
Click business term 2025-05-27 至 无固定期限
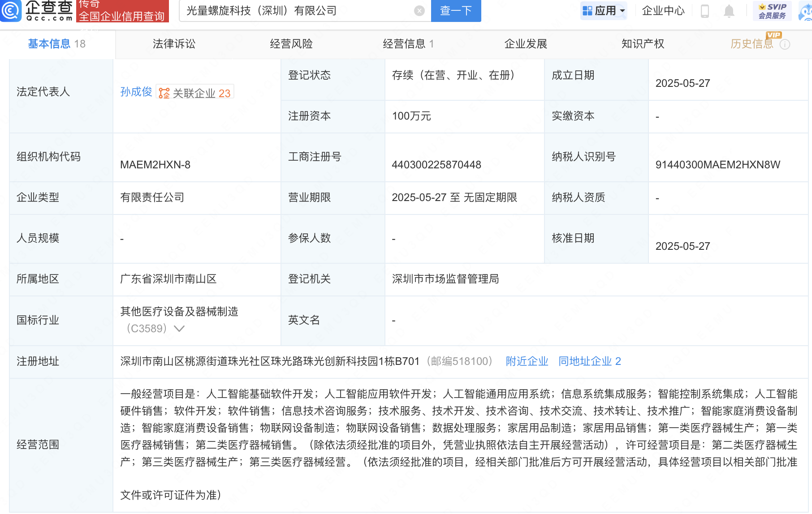(x=454, y=197)
